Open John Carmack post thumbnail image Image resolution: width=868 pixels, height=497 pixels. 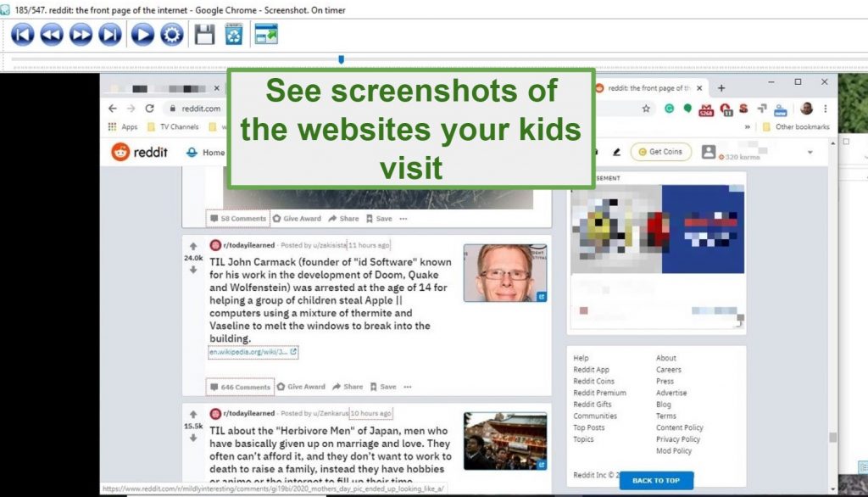[x=505, y=273]
